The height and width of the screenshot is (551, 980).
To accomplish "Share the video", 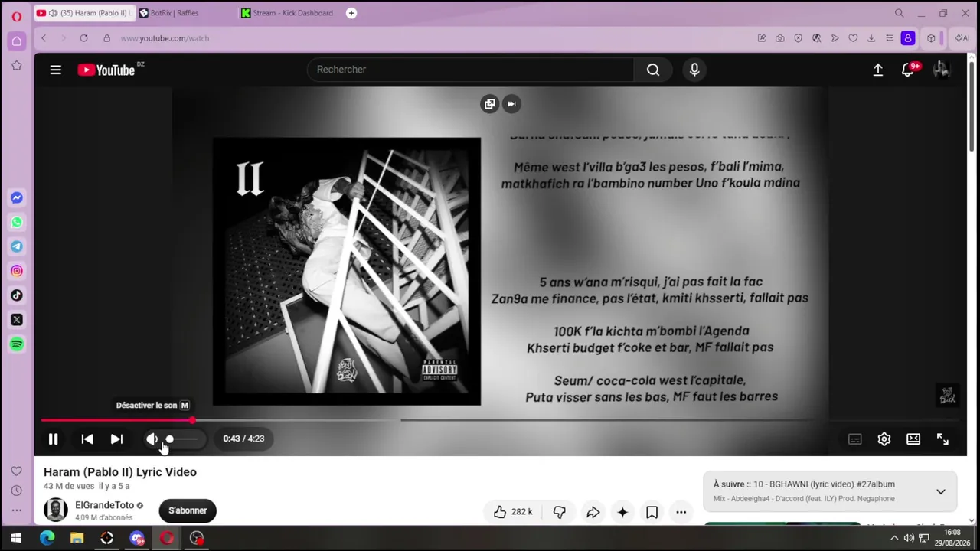I will [x=593, y=512].
